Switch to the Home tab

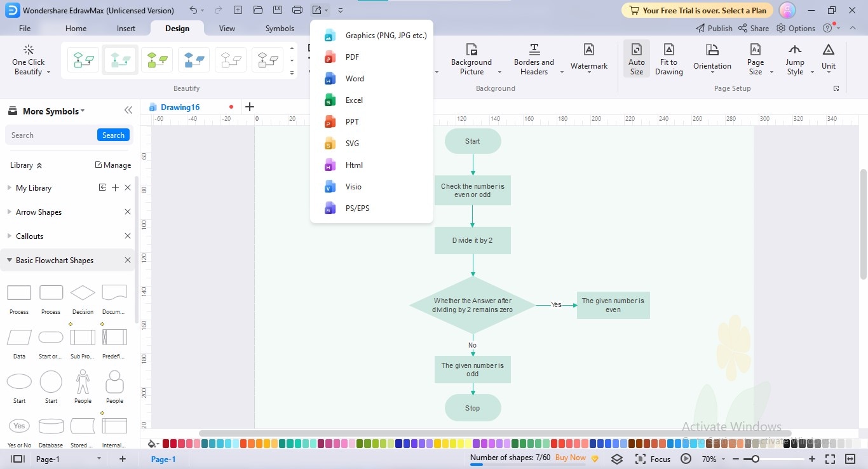coord(76,29)
